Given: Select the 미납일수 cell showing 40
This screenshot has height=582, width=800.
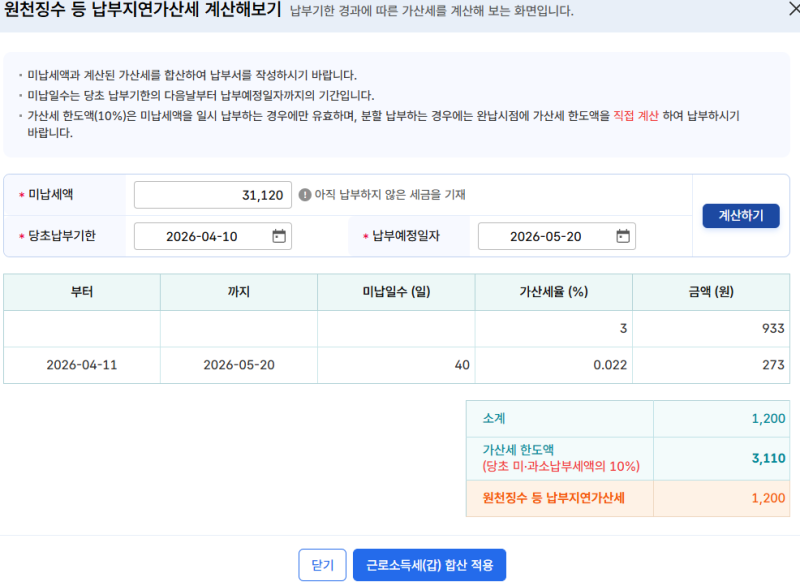Looking at the screenshot, I should (x=396, y=365).
